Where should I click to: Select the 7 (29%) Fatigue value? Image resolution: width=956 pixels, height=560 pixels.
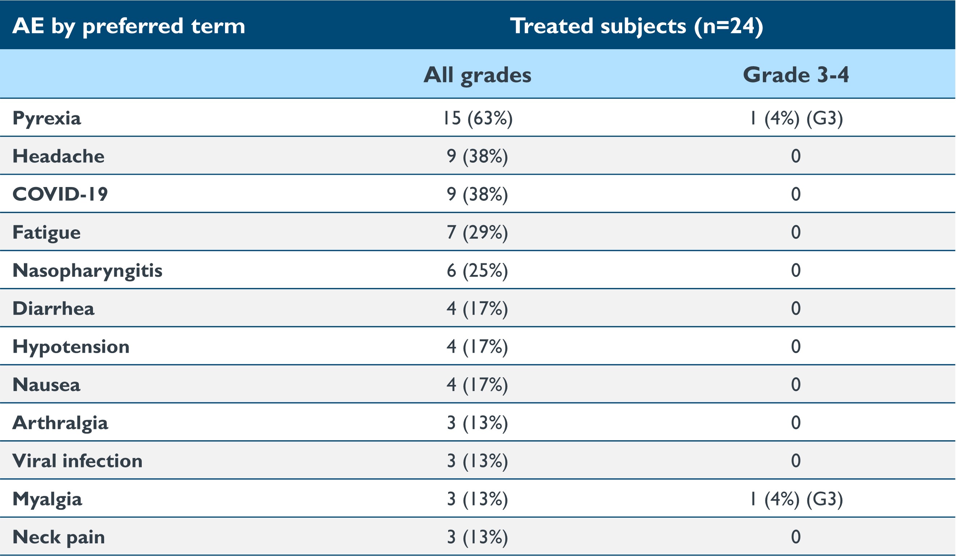pos(477,232)
